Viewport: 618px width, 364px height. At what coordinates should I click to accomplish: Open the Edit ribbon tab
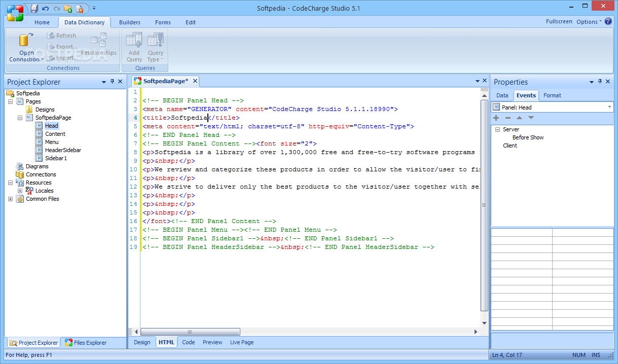pos(191,22)
